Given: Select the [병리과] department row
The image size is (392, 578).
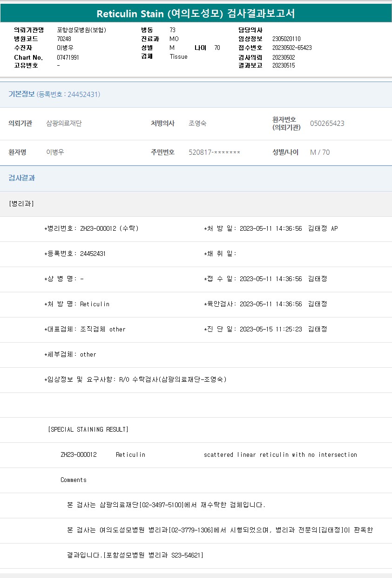Looking at the screenshot, I should (21, 204).
